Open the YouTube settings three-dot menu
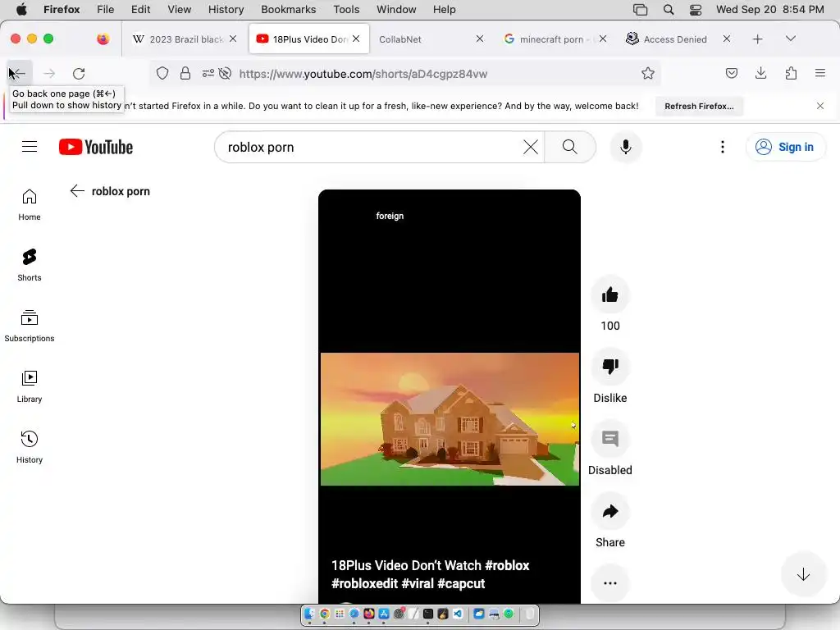The height and width of the screenshot is (630, 840). click(x=722, y=147)
